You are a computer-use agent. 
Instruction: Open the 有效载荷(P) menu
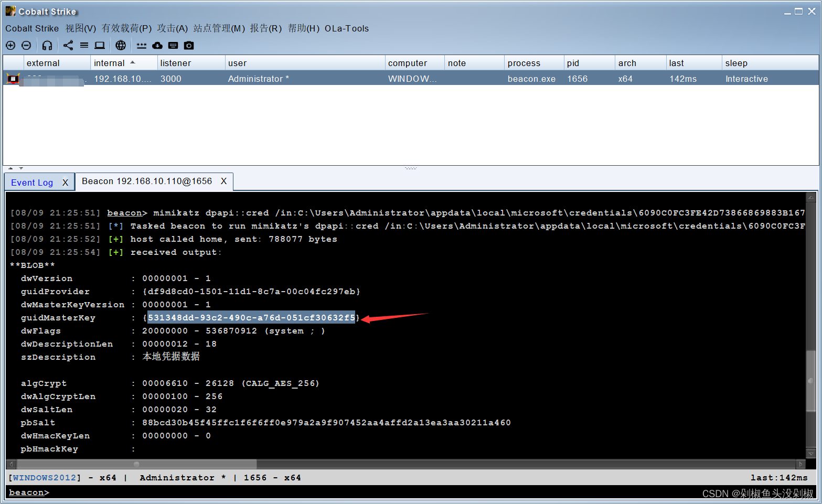(126, 28)
